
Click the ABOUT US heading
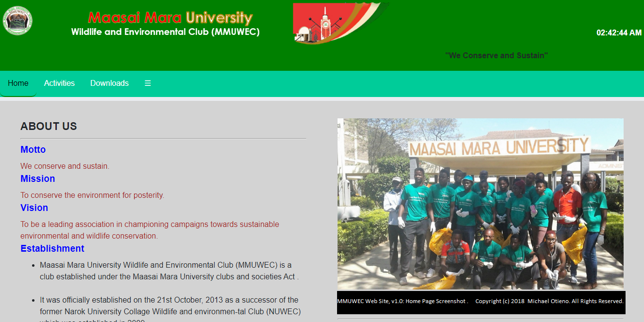pyautogui.click(x=49, y=127)
